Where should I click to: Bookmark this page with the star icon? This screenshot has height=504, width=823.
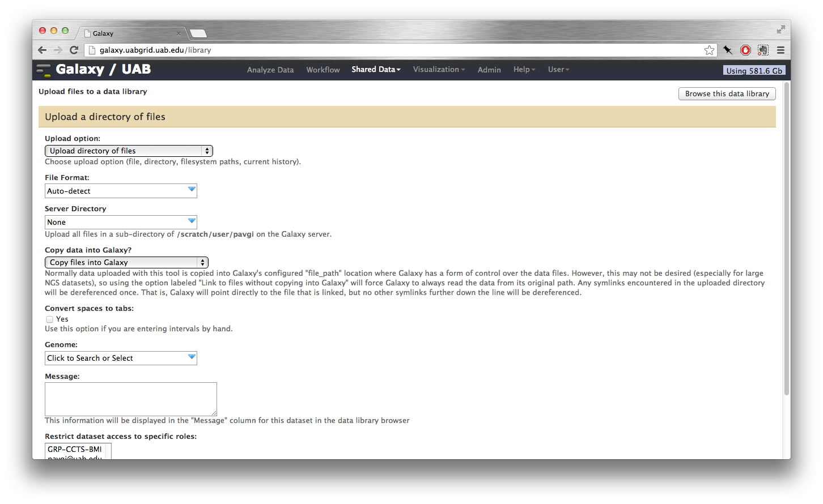[x=709, y=50]
